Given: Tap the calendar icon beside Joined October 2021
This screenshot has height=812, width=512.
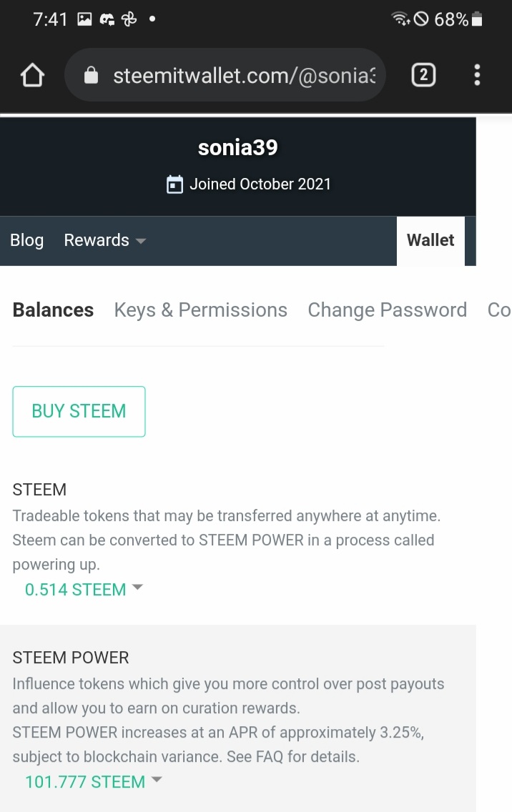Looking at the screenshot, I should click(x=174, y=184).
